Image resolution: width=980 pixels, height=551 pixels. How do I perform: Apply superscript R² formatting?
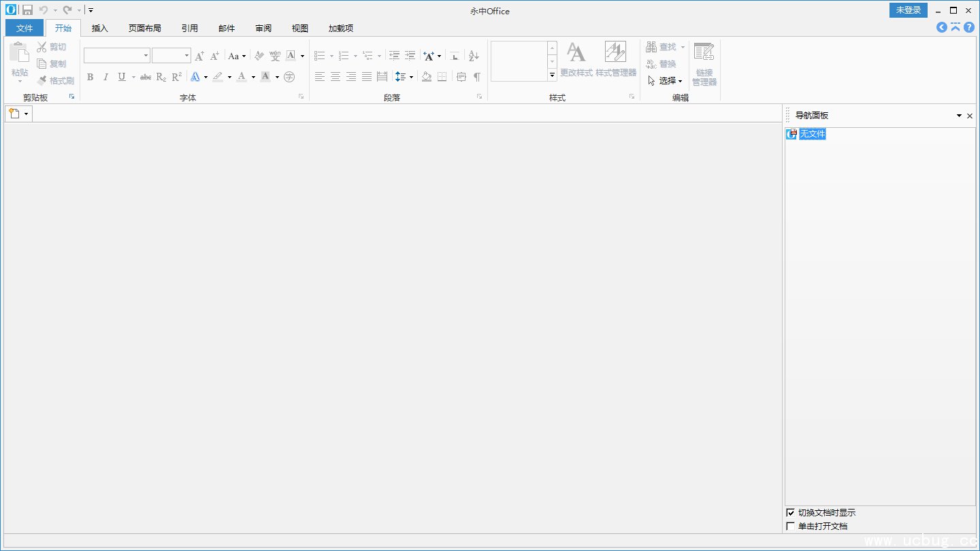[177, 77]
